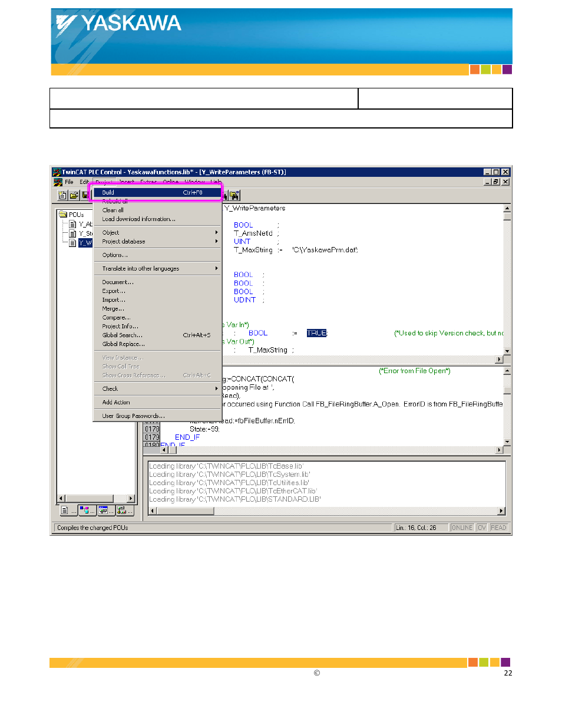This screenshot has height=728, width=562.
Task: Choose Rebuild all menu entry
Action: click(x=157, y=201)
